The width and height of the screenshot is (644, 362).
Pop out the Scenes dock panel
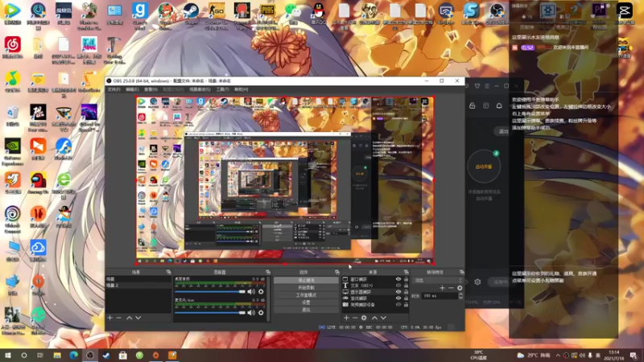(168, 272)
